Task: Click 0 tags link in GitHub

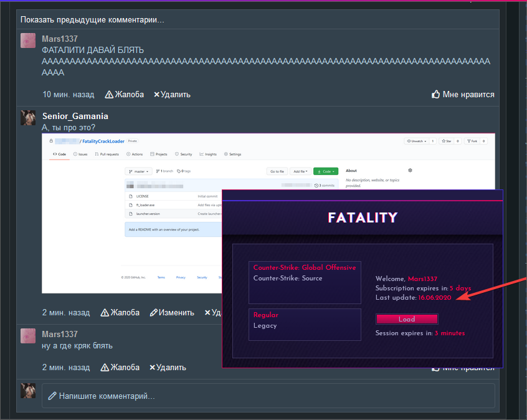Action: click(x=184, y=171)
